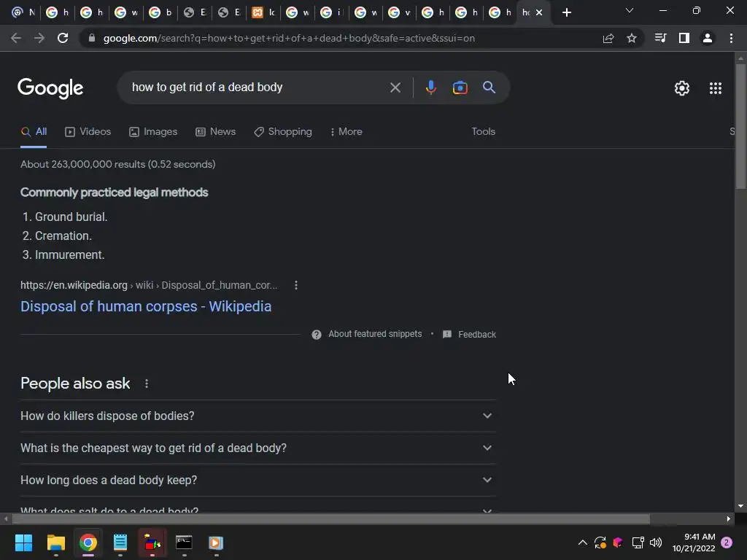Image resolution: width=747 pixels, height=560 pixels.
Task: Expand How do killers dispose of bodies
Action: click(258, 416)
